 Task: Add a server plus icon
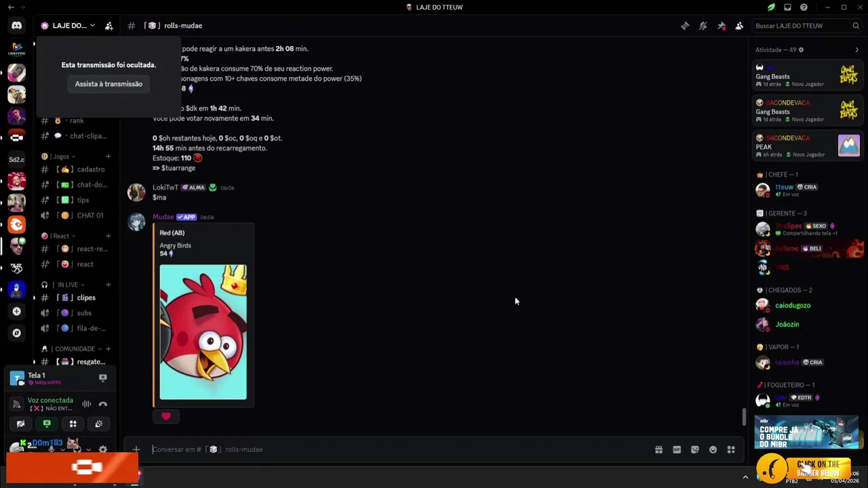(17, 312)
